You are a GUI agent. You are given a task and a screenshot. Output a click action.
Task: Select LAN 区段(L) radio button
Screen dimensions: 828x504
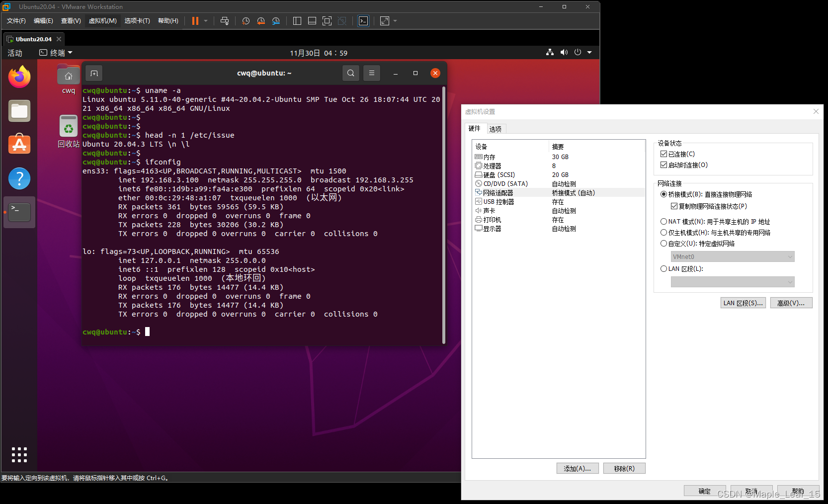(663, 269)
